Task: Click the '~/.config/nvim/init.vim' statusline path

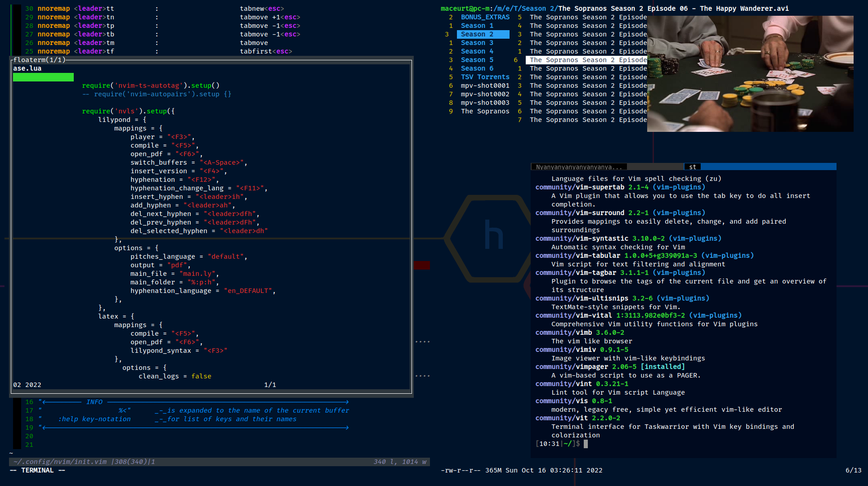Action: (60, 462)
